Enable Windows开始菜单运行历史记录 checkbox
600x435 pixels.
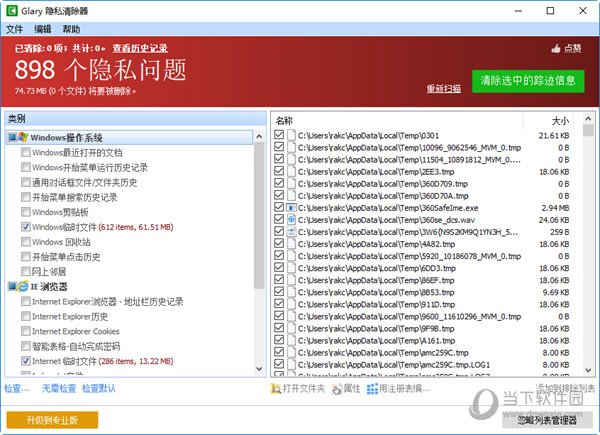(26, 167)
